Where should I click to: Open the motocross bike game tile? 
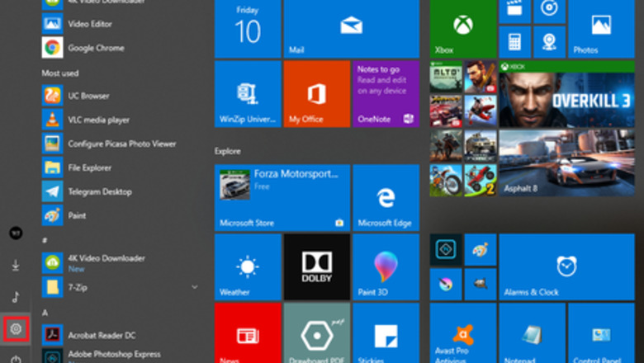(x=446, y=180)
